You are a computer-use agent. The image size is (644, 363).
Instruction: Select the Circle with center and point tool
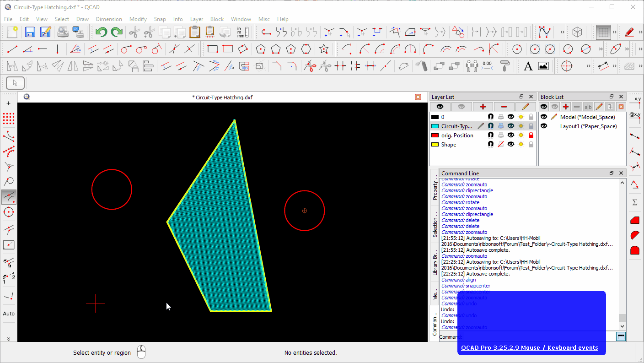517,49
